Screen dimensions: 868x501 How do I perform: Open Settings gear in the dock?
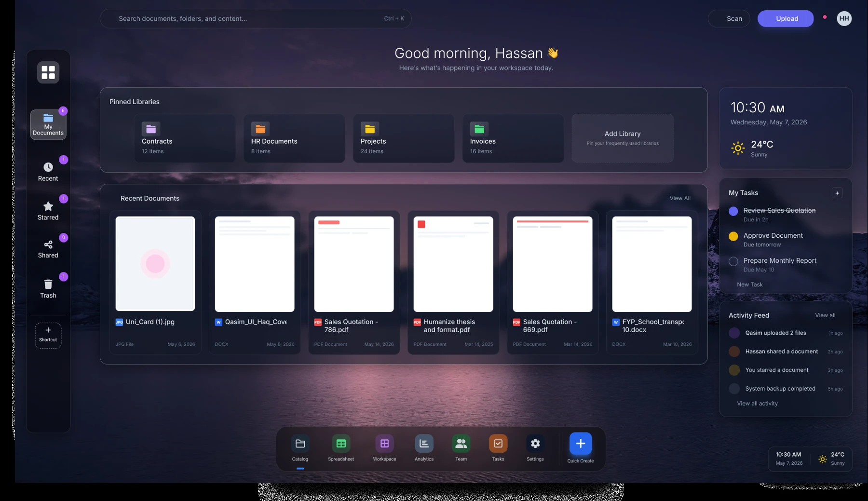click(x=535, y=444)
